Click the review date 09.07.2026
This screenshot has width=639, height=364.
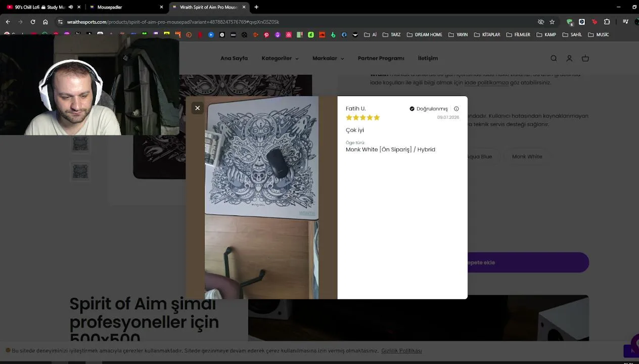(448, 117)
